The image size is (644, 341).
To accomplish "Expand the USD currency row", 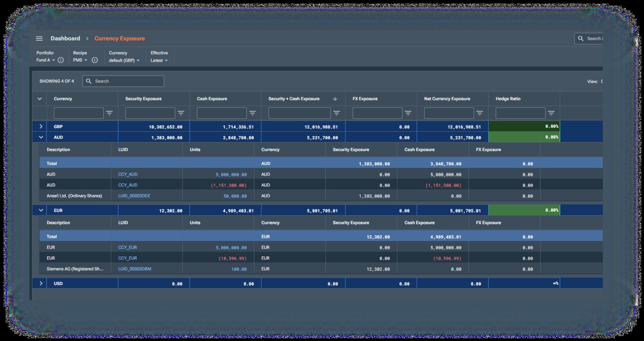I will point(41,283).
